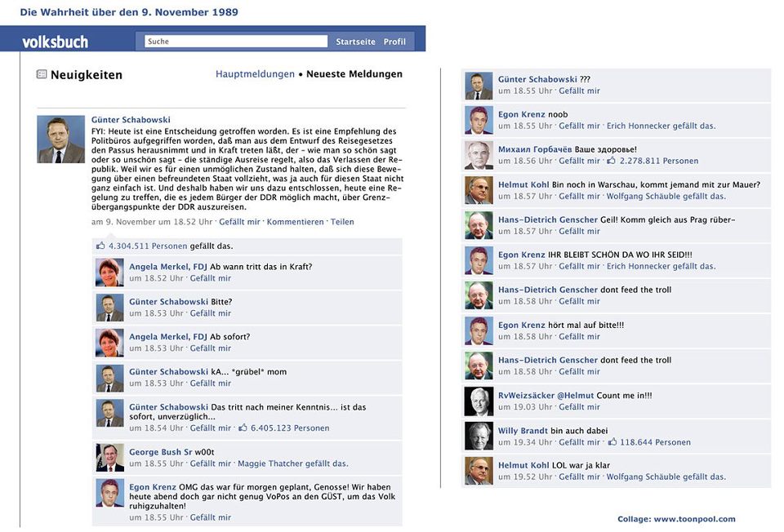Switch to the Neueste Meldungen tab
This screenshot has width=784, height=532.
pos(354,74)
